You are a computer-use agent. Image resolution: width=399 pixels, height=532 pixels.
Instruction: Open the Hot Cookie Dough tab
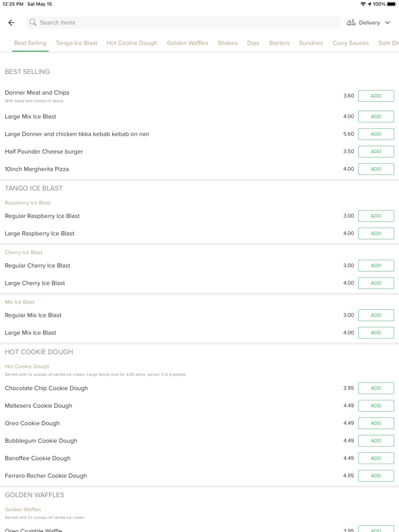click(132, 43)
